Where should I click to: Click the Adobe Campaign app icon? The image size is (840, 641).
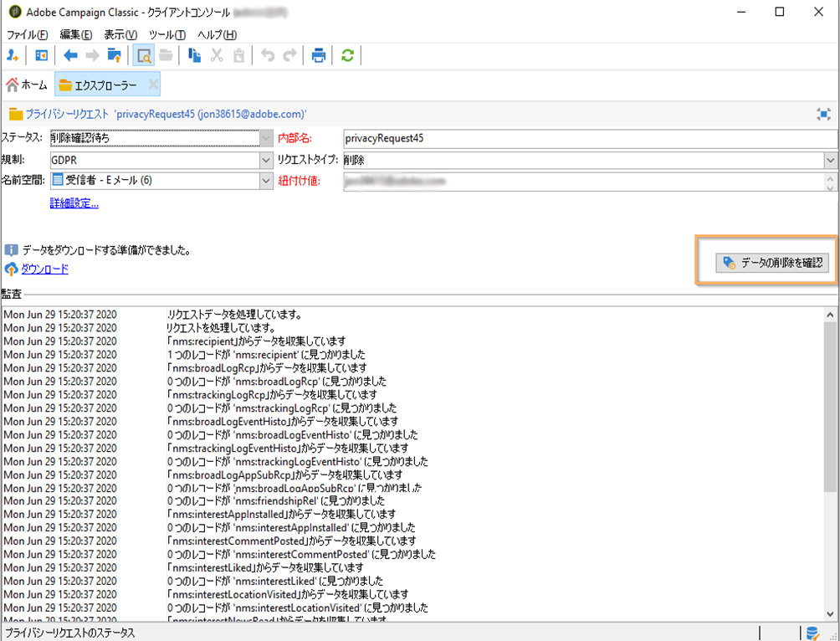[x=15, y=12]
